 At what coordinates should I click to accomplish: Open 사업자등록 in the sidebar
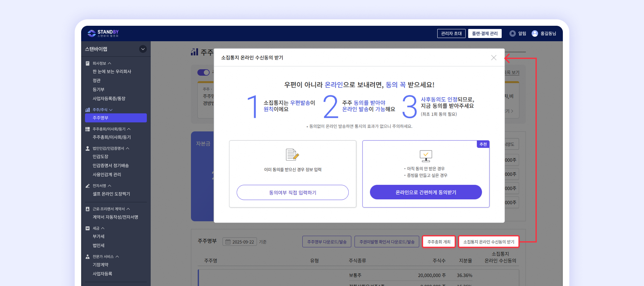coord(102,274)
